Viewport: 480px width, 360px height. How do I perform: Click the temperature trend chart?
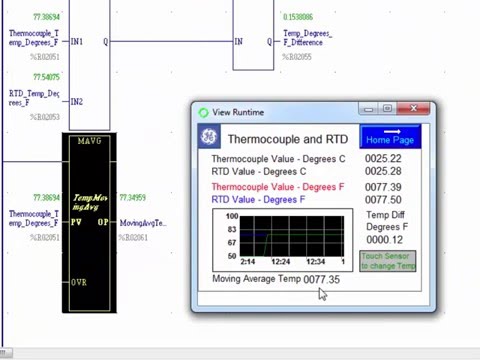pyautogui.click(x=283, y=240)
